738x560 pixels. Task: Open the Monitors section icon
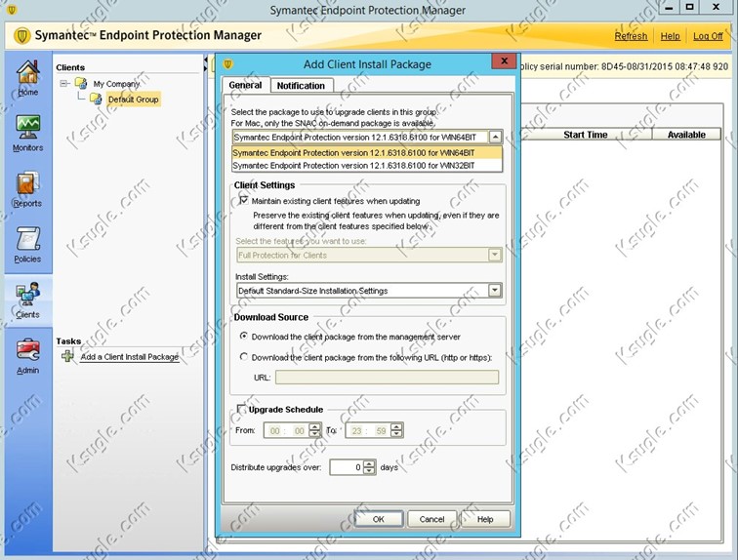point(27,127)
